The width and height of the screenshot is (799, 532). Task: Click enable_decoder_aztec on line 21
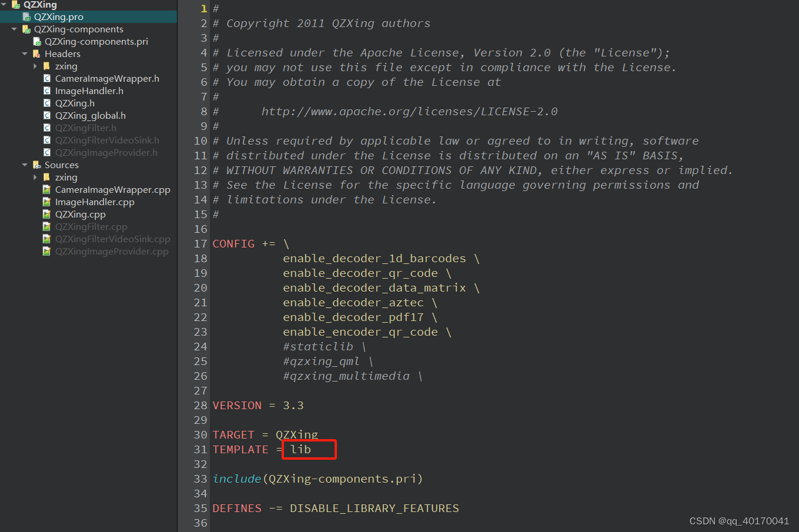(353, 302)
